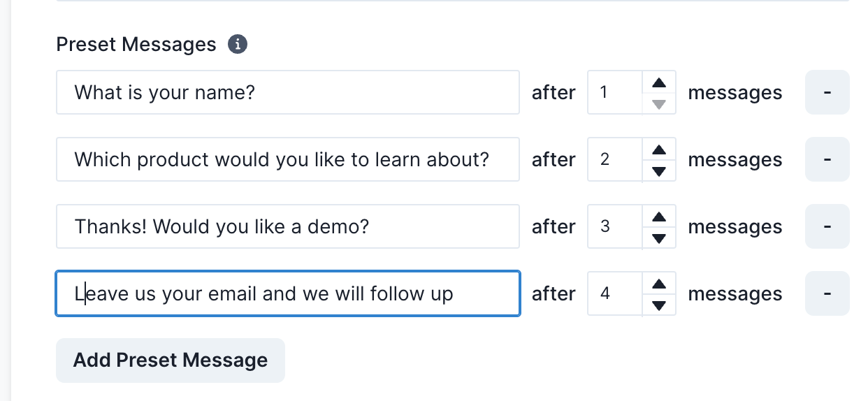Remove the 'What is your name?' preset
Image resolution: width=868 pixels, height=401 pixels.
coord(827,92)
